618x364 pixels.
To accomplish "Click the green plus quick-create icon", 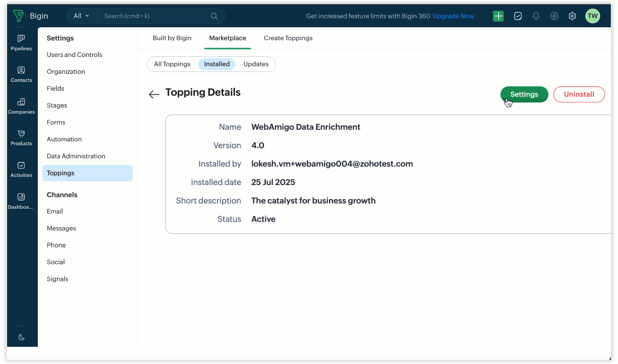I will coord(498,16).
